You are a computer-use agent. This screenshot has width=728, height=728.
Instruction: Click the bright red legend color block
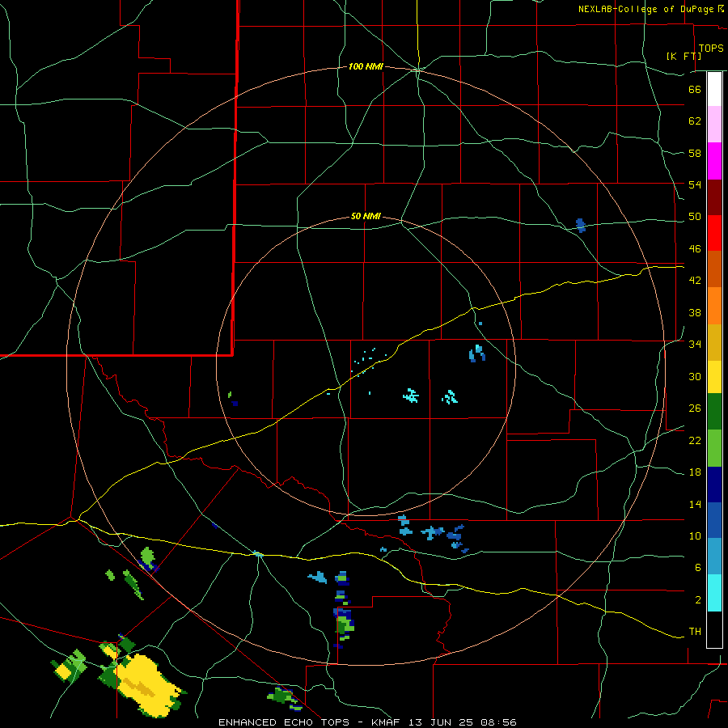coord(714,233)
